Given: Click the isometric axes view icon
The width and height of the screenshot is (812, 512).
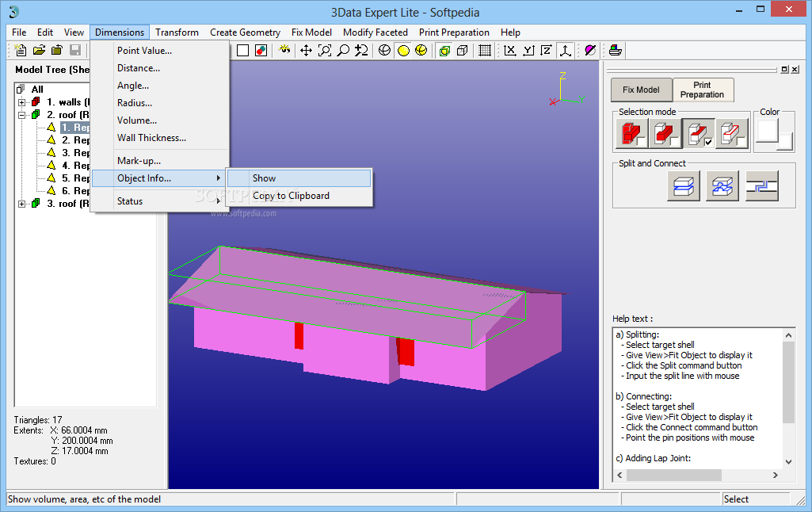Looking at the screenshot, I should [x=565, y=50].
